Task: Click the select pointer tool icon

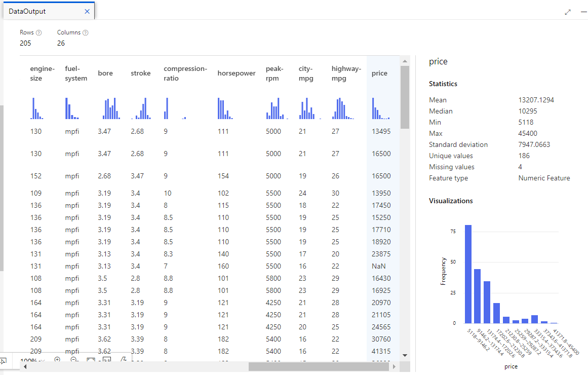Action: pyautogui.click(x=3, y=361)
